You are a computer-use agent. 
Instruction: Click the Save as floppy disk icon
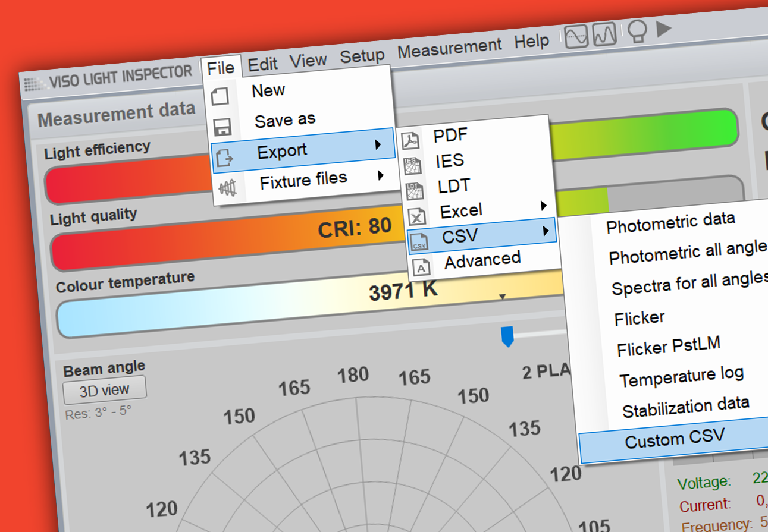click(x=222, y=127)
